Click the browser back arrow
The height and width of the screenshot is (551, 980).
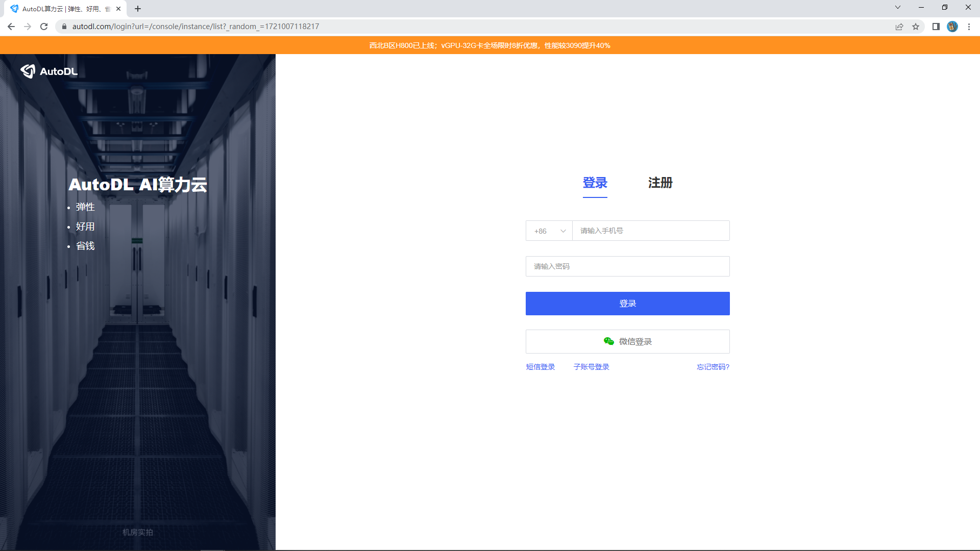[x=11, y=27]
